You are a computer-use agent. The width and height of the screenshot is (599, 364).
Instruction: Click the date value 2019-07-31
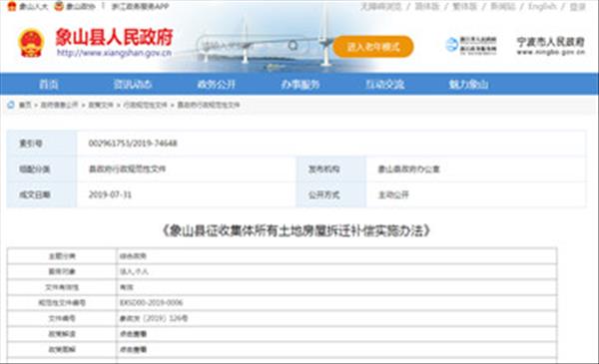coord(110,195)
